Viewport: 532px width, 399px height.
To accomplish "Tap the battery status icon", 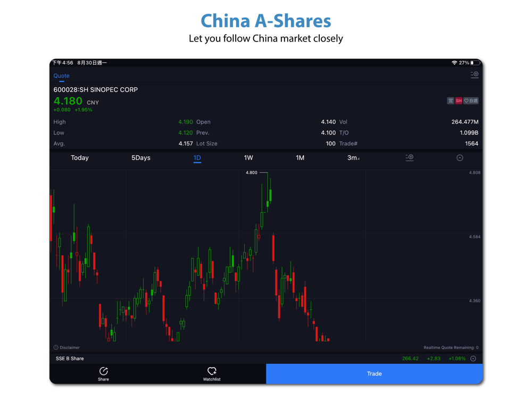I will click(x=475, y=63).
